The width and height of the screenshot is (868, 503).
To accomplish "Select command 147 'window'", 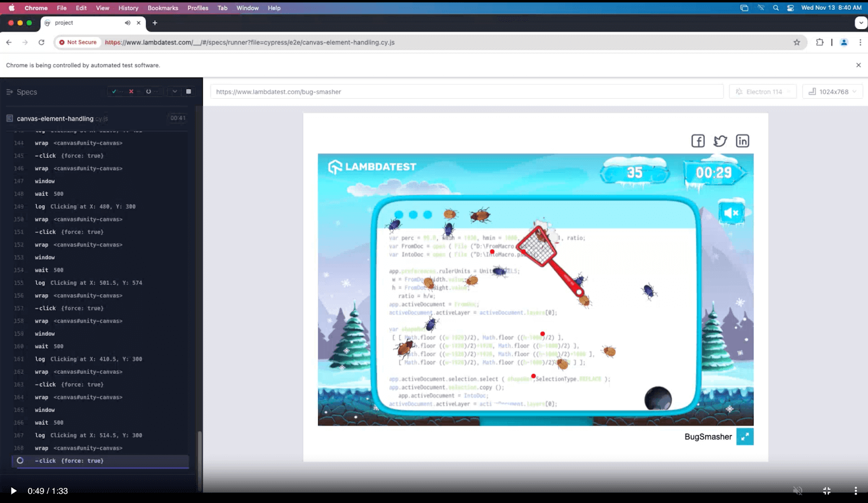I will pyautogui.click(x=101, y=181).
